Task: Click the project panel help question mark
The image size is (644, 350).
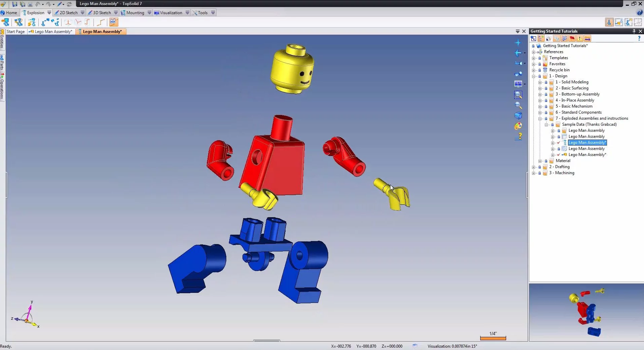Action: (x=639, y=38)
